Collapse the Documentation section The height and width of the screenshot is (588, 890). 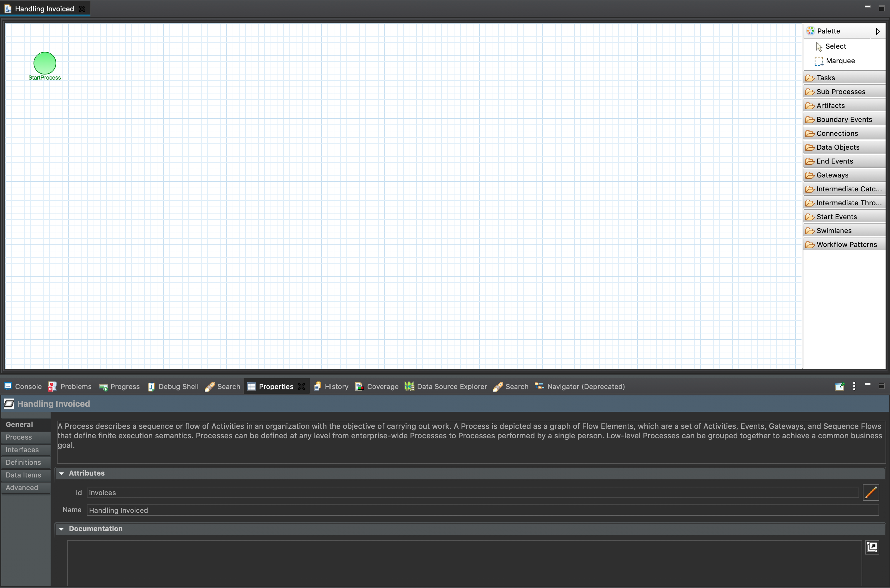[x=62, y=529]
